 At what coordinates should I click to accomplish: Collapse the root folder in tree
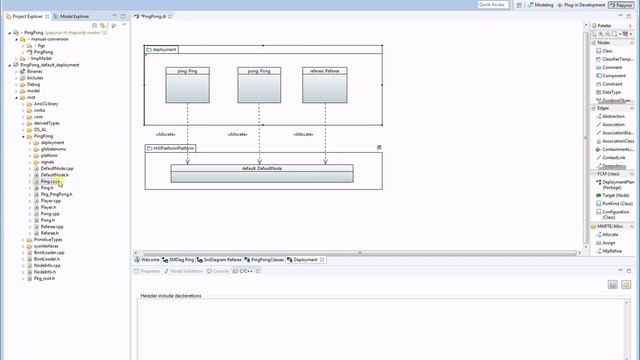[17, 98]
